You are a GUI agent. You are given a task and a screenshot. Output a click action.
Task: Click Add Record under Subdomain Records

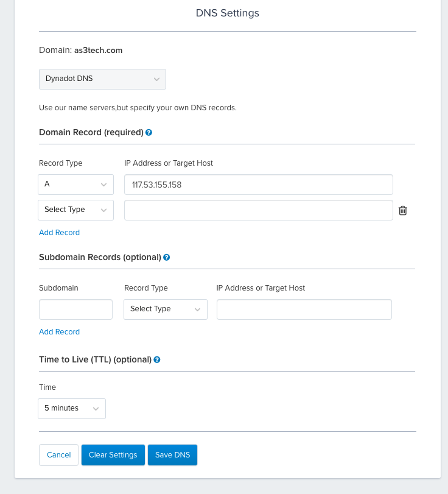(59, 331)
